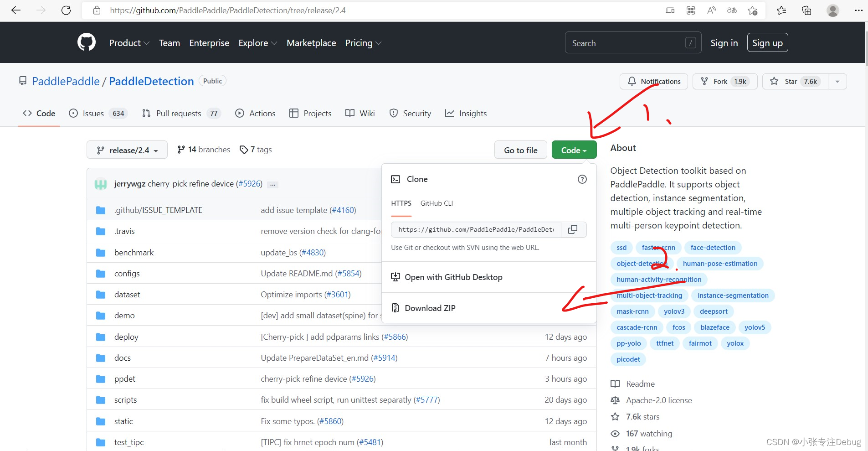Click the jerrywgz avatar icon
The height and width of the screenshot is (451, 868).
coord(101,184)
